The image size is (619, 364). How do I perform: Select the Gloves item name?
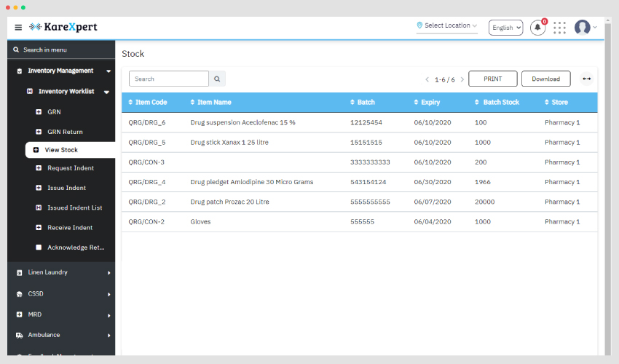200,222
